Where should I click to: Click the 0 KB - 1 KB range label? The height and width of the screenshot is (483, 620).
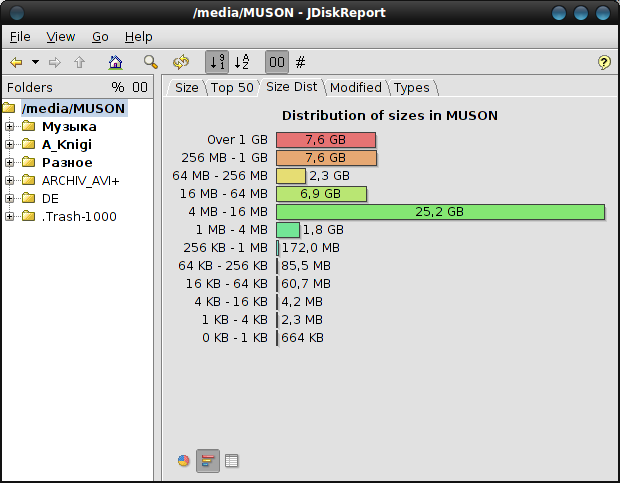coord(235,338)
